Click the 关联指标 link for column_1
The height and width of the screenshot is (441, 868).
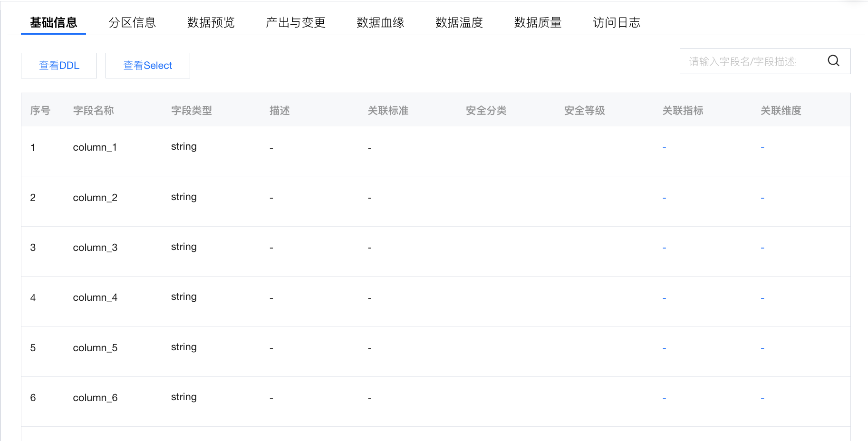664,148
